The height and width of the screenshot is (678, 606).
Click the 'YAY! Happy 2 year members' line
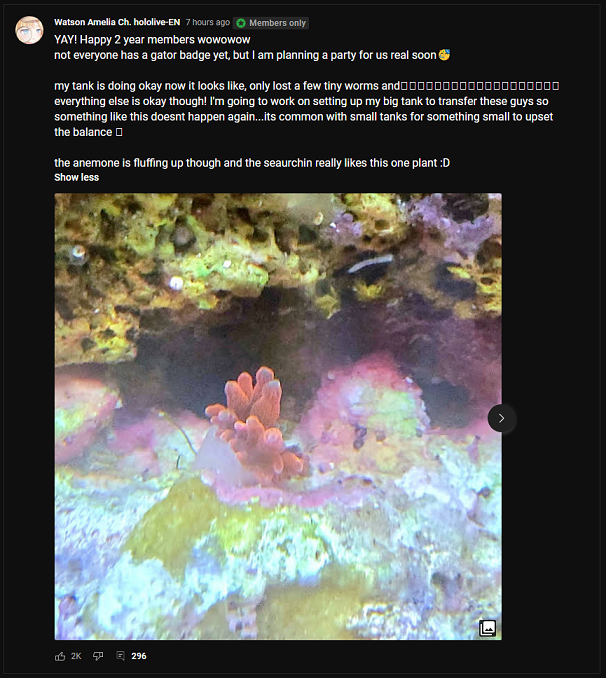tap(152, 40)
